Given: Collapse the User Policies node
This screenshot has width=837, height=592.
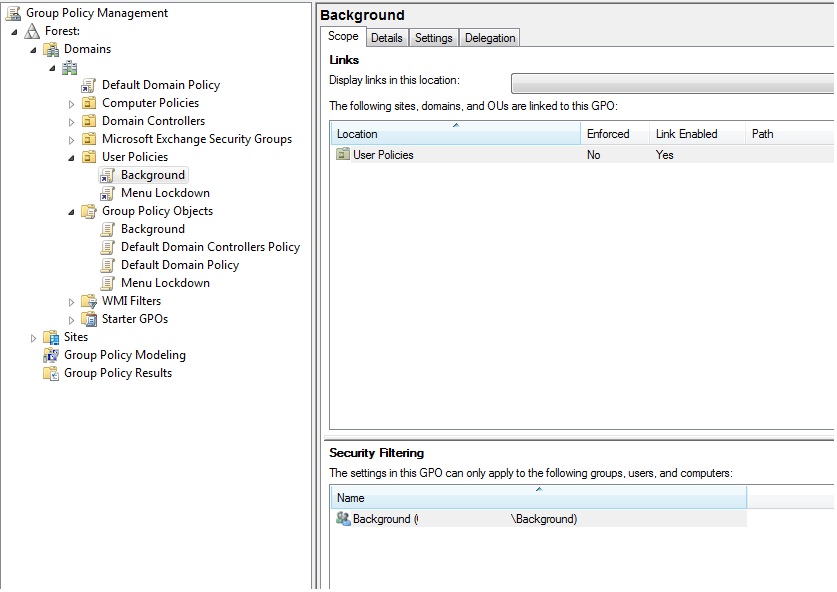Looking at the screenshot, I should point(70,156).
